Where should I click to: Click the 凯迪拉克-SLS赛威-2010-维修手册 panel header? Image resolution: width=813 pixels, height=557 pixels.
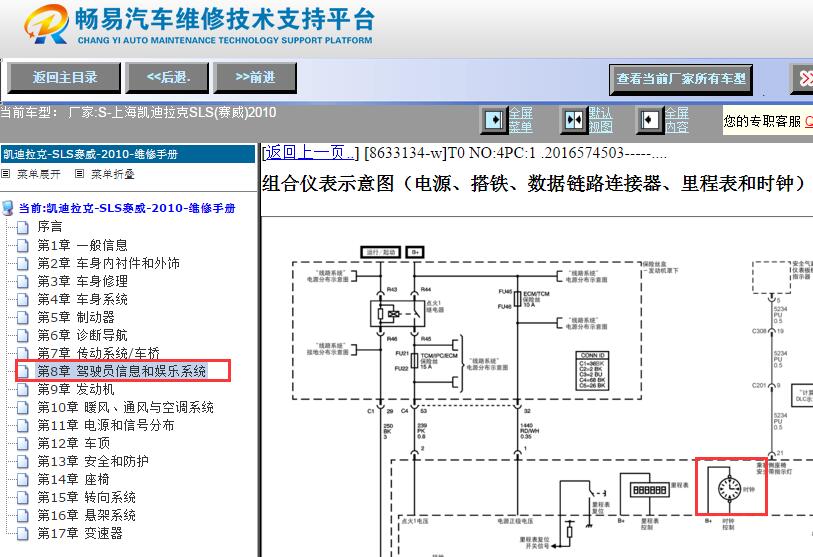pos(128,154)
